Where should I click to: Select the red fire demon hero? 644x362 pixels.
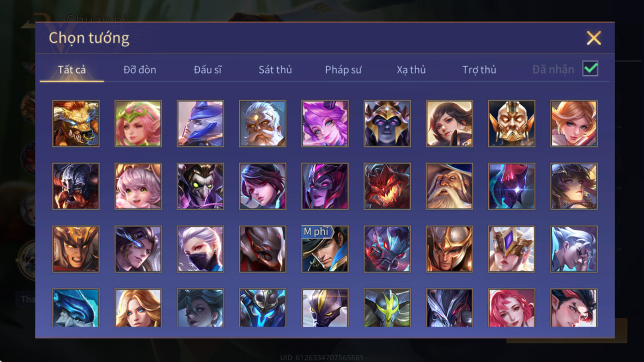click(x=387, y=186)
